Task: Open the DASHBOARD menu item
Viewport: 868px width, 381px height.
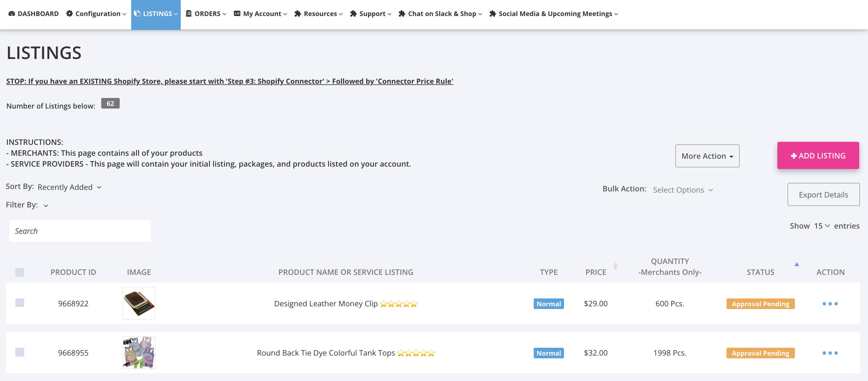Action: point(33,14)
